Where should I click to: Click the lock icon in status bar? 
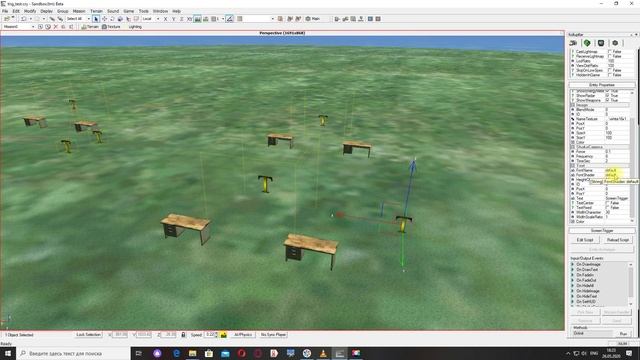(183, 335)
